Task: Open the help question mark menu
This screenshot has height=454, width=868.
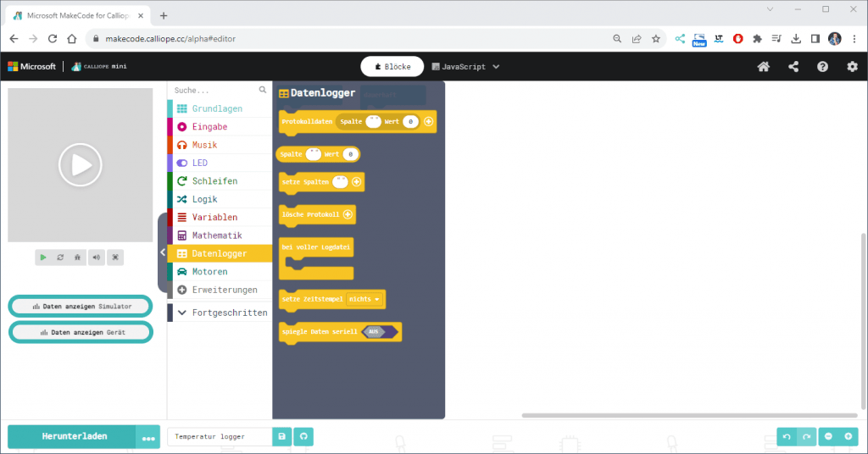Action: coord(822,67)
